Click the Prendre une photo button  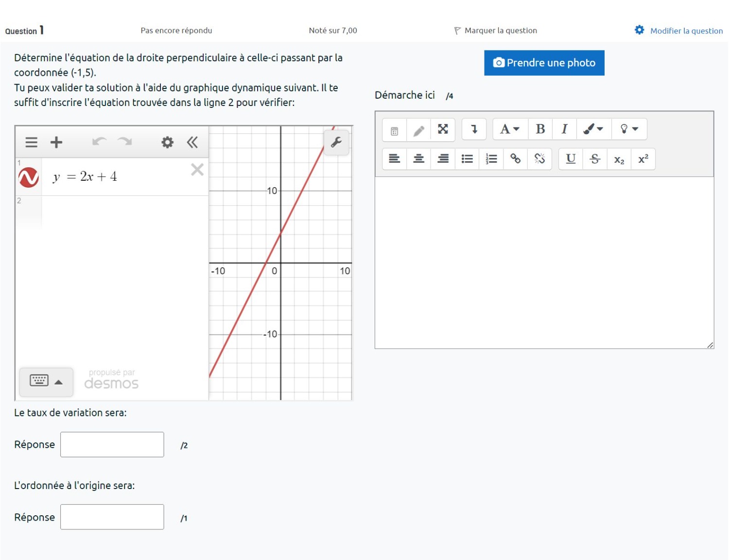pos(544,63)
